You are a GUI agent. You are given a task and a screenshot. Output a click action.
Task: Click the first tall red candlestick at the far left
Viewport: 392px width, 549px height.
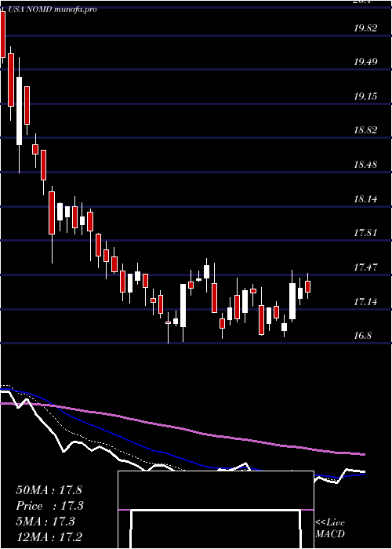tap(2, 35)
